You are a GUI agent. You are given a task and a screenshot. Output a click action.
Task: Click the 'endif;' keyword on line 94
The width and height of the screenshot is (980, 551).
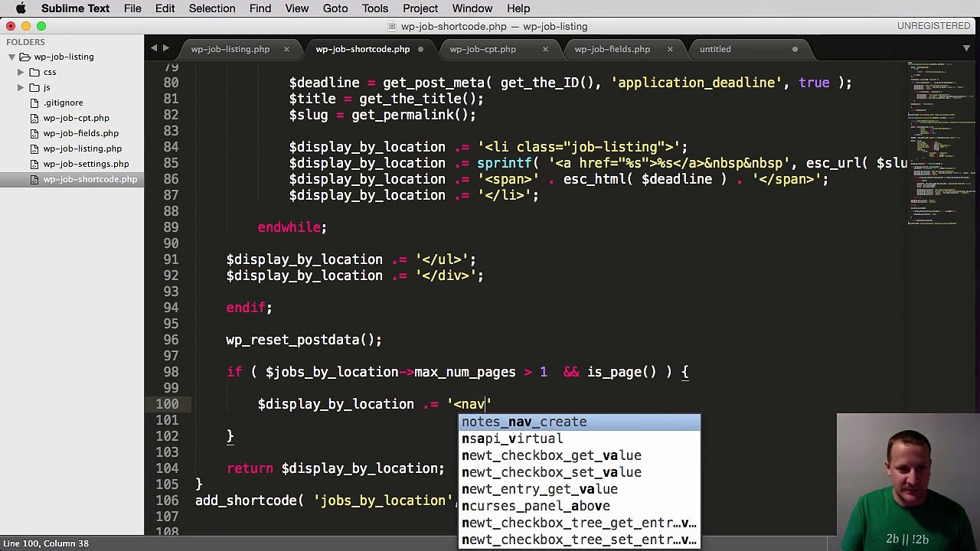click(x=249, y=308)
